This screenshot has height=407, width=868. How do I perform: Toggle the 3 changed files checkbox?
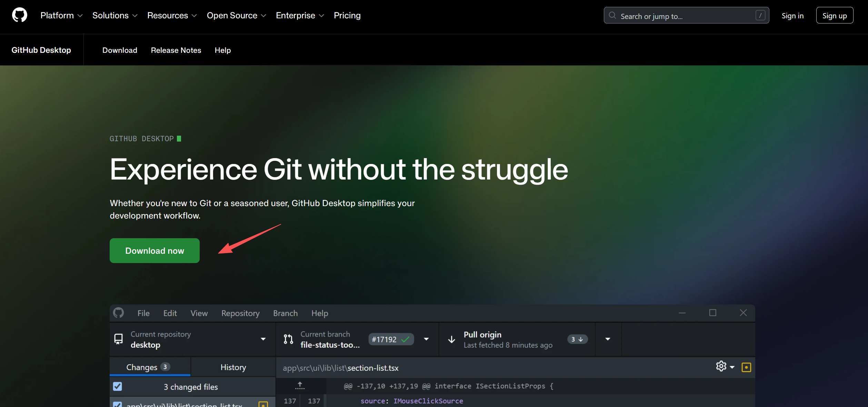(118, 386)
